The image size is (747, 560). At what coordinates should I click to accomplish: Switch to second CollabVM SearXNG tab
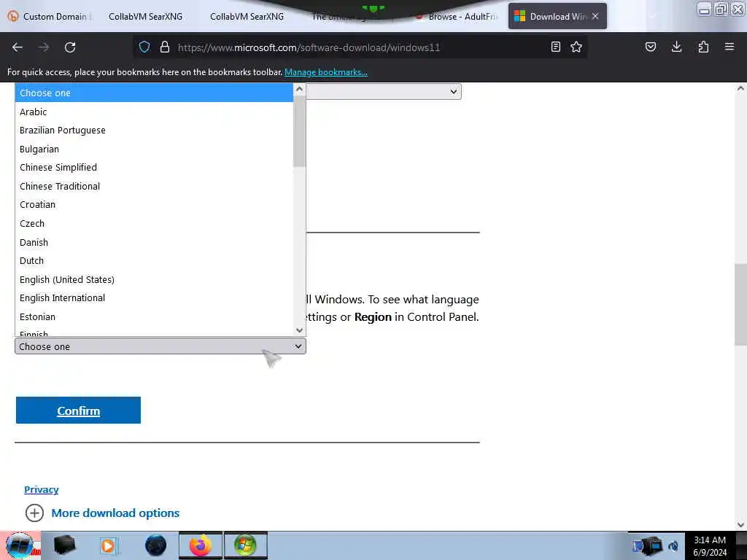click(x=247, y=16)
